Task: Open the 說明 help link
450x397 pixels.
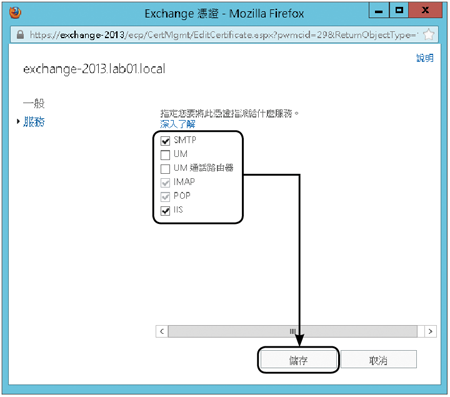Action: [x=425, y=58]
